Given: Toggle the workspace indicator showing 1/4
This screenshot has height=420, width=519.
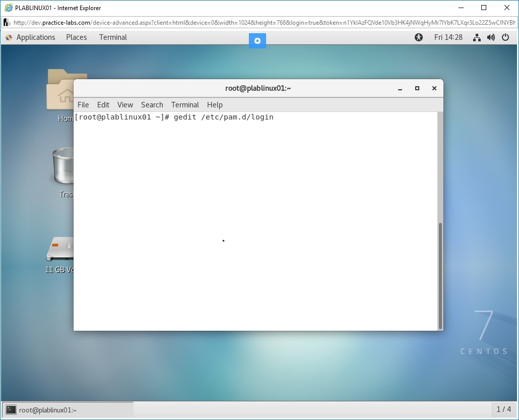Looking at the screenshot, I should 502,409.
